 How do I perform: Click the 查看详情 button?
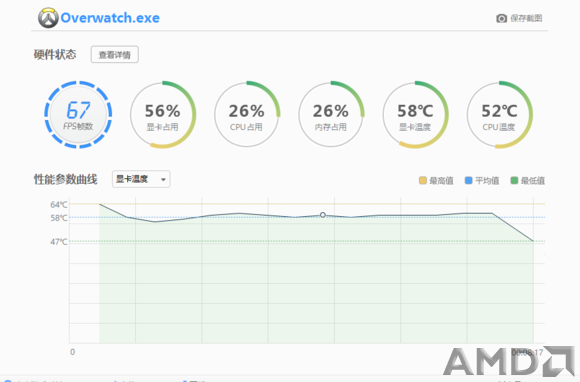click(115, 55)
